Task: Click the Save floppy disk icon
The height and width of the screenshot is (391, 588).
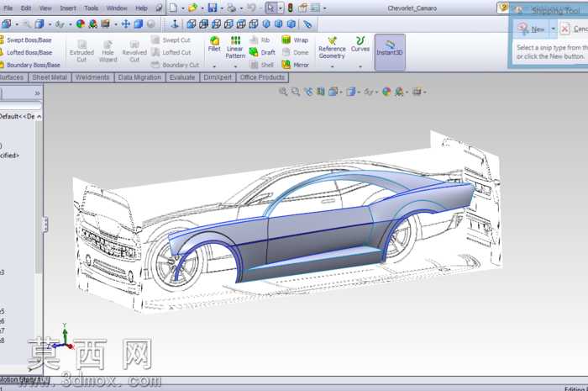Action: (213, 8)
